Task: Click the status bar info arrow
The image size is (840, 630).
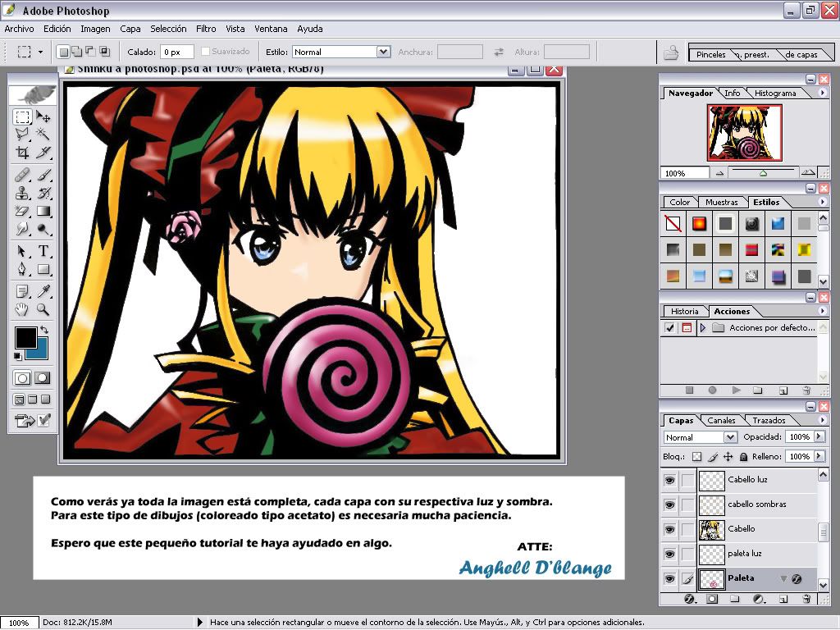Action: click(200, 623)
